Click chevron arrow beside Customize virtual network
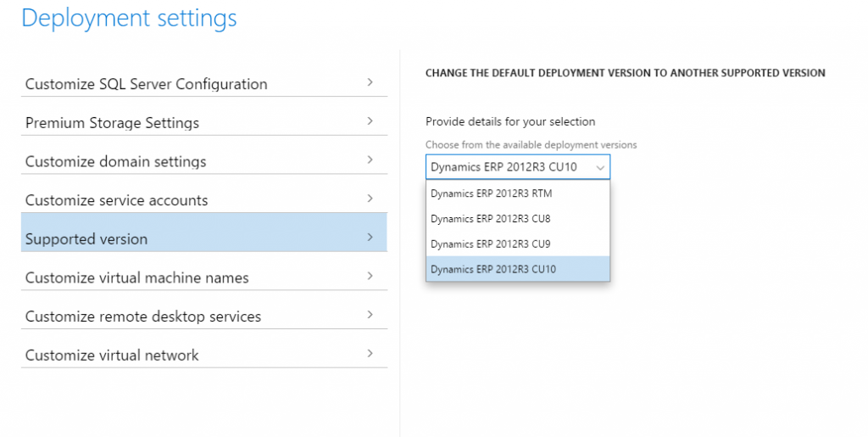Viewport: 868px width, 437px height. click(x=370, y=353)
